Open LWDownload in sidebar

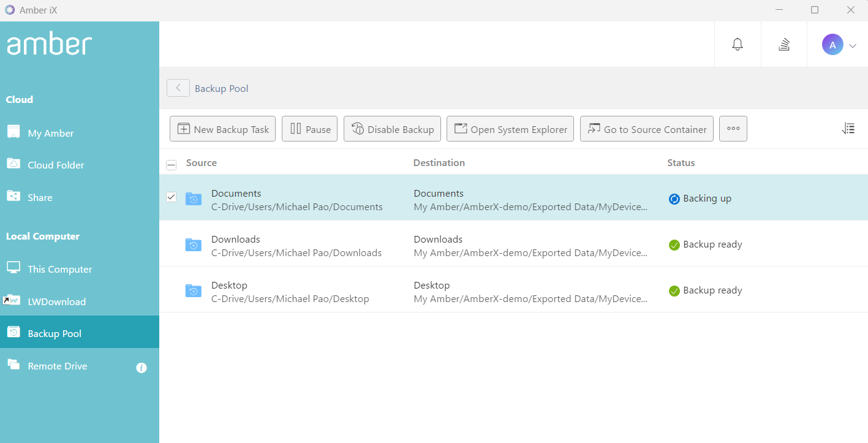80,301
